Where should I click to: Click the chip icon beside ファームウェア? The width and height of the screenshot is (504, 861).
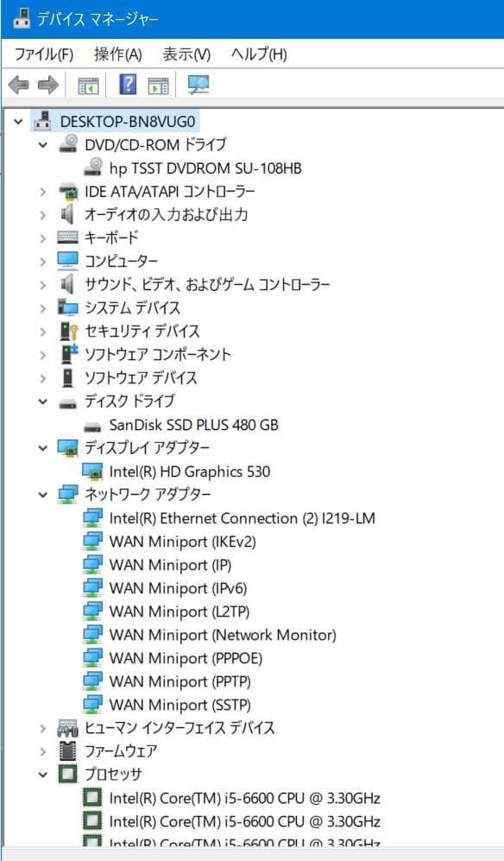pos(68,751)
